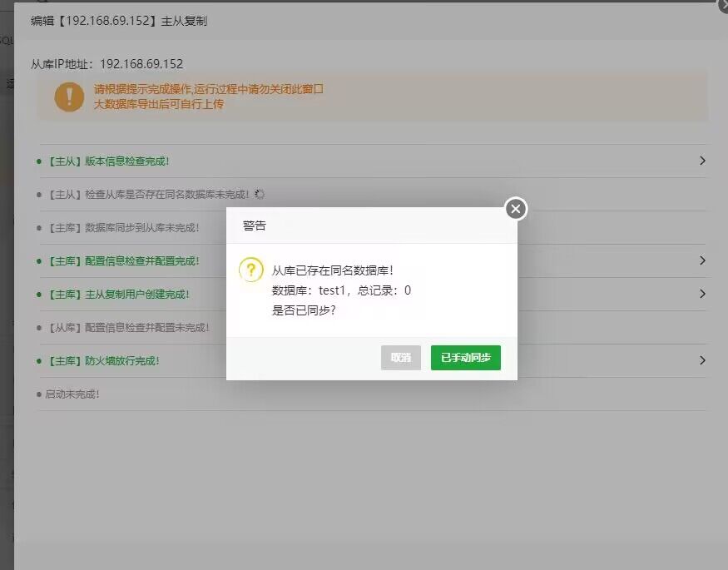The height and width of the screenshot is (570, 728).
Task: Select 检查从库是否存在同名数据库未完成 step text
Action: pos(147,195)
